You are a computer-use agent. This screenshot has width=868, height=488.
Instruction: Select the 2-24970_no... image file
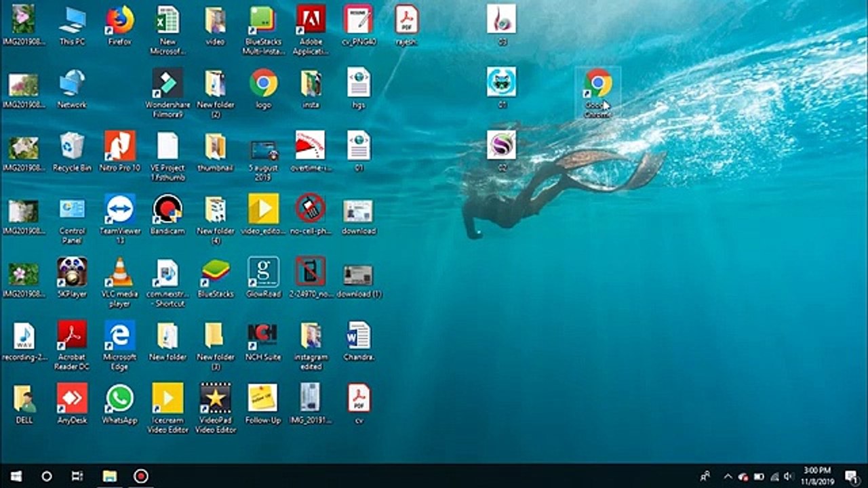(x=311, y=278)
